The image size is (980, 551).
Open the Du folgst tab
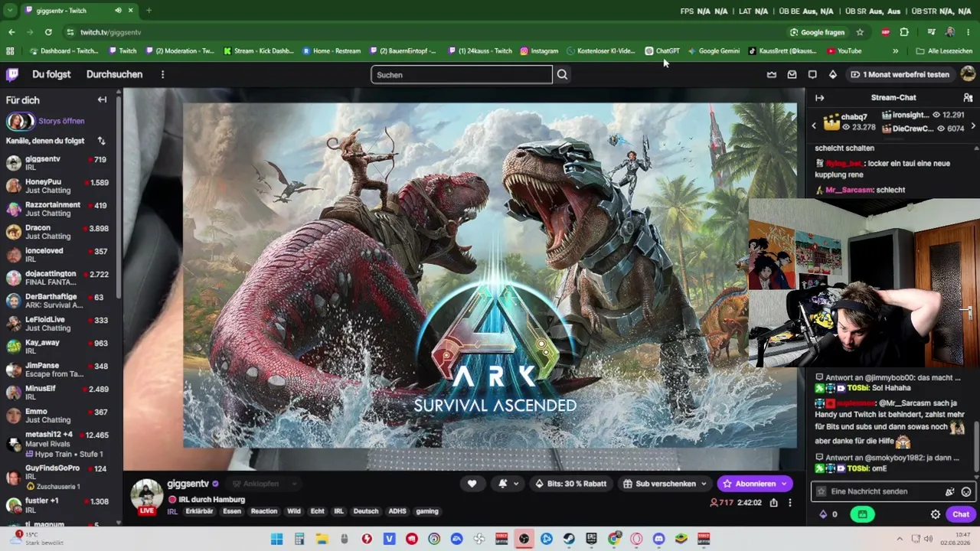51,74
